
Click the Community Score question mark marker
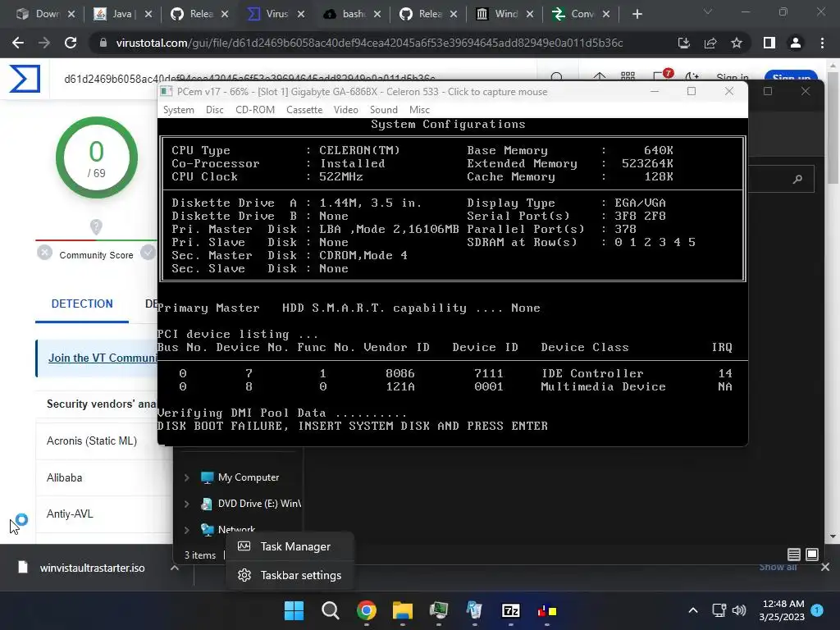click(x=96, y=227)
